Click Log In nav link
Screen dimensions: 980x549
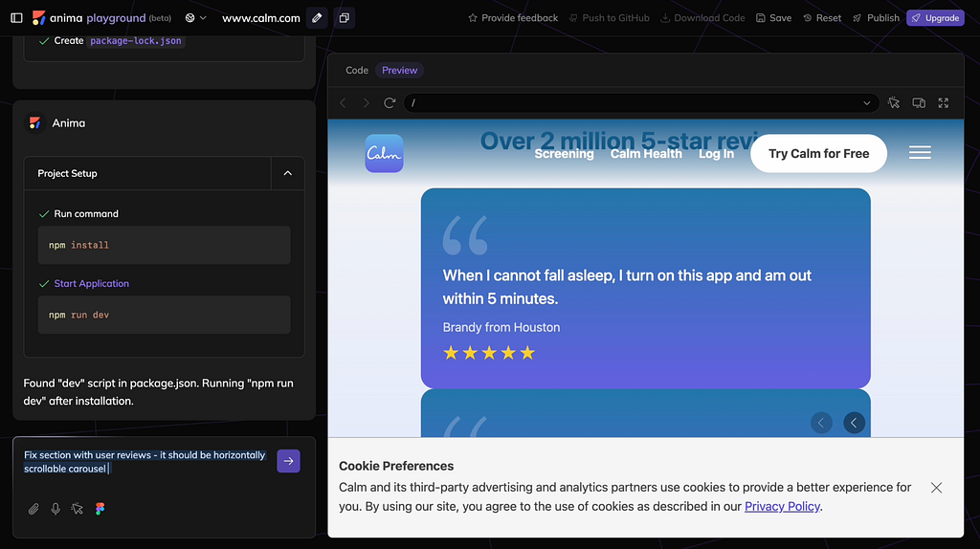[x=716, y=154]
